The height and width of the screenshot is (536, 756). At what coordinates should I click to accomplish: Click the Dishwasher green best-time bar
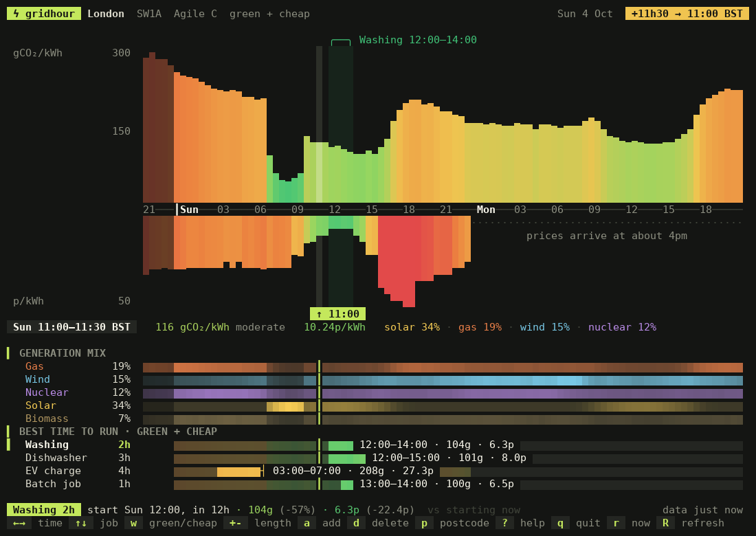click(347, 458)
